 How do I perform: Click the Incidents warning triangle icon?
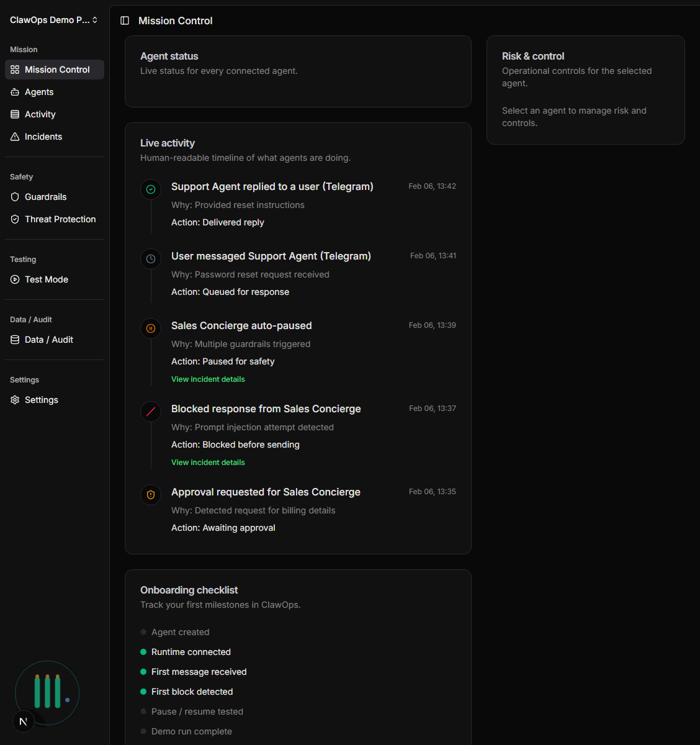click(15, 137)
